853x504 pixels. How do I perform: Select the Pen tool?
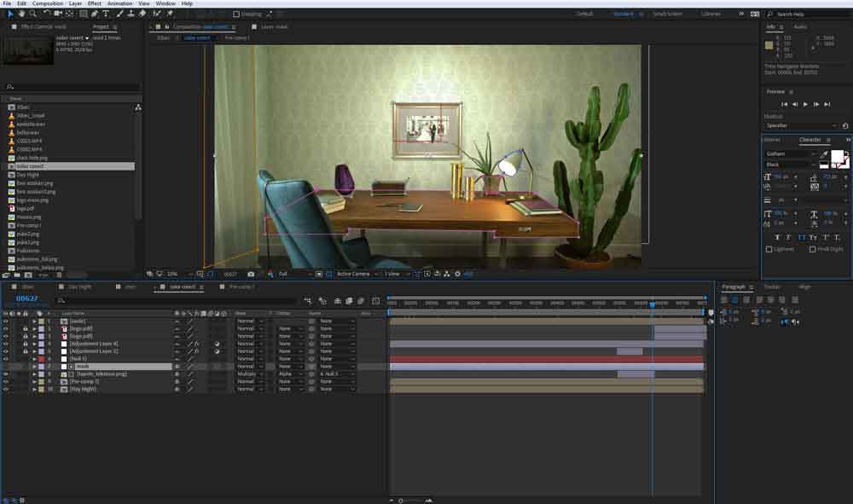(x=95, y=14)
